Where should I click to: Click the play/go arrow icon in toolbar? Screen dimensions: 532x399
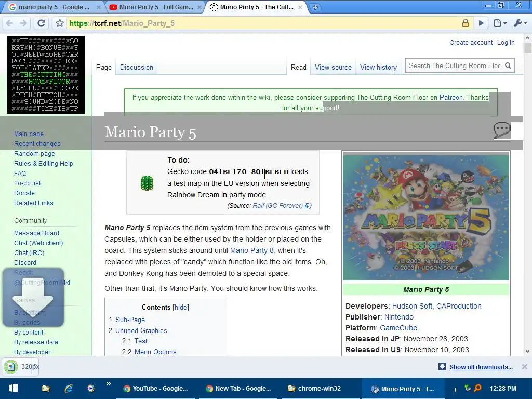pos(481,23)
